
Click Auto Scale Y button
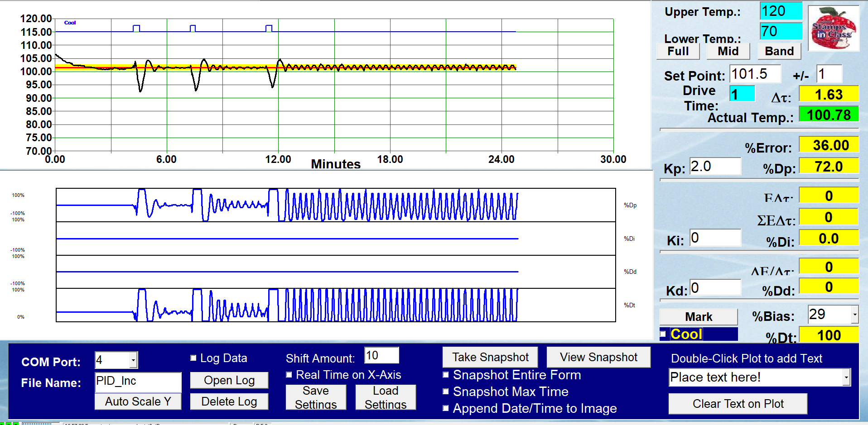pos(138,401)
